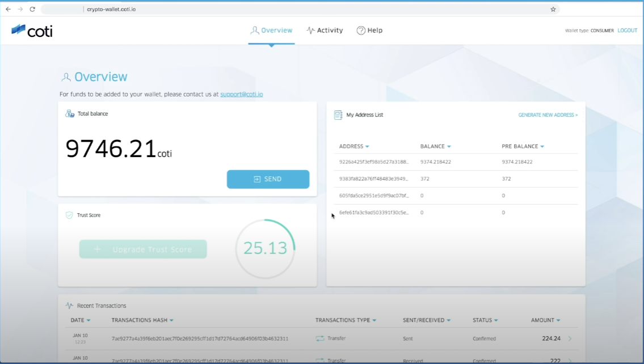Click the 9746.21 total balance amount
The height and width of the screenshot is (364, 644).
click(x=111, y=149)
